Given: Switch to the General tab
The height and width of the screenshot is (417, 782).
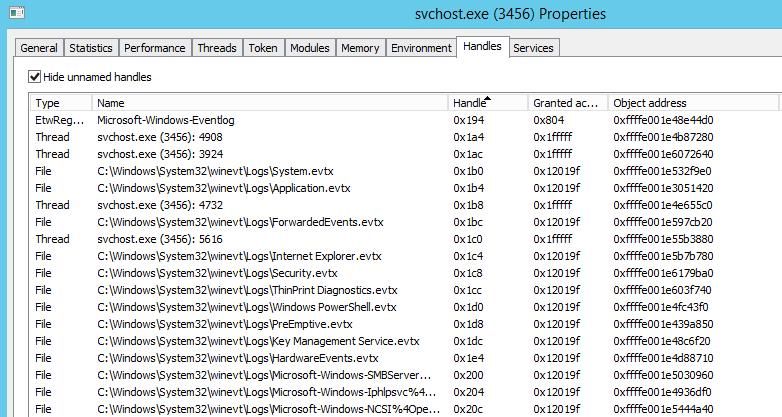Looking at the screenshot, I should point(39,48).
